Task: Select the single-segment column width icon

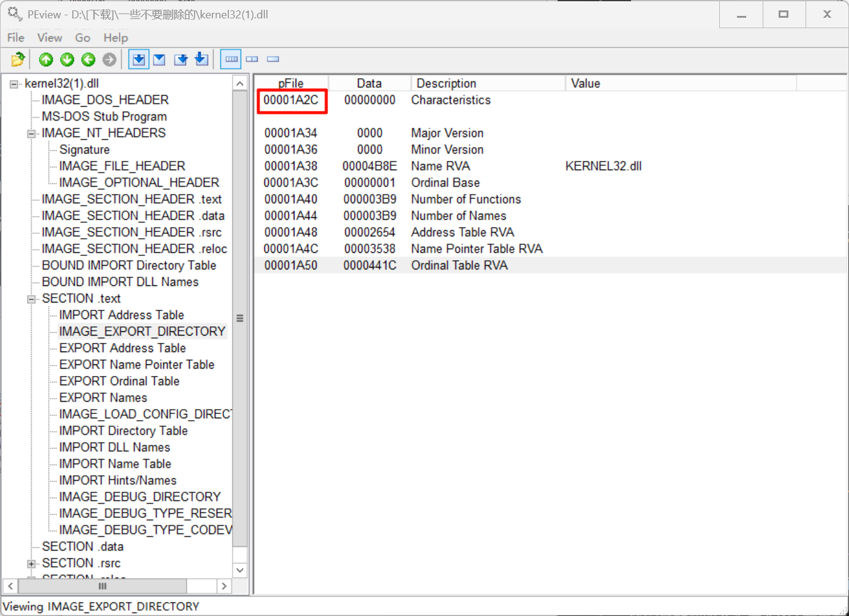Action: 273,59
